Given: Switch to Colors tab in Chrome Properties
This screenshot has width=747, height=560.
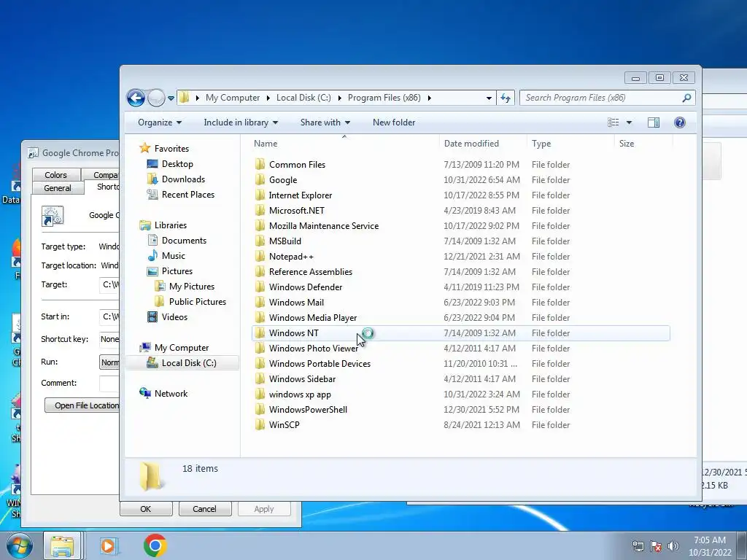Looking at the screenshot, I should tap(55, 175).
